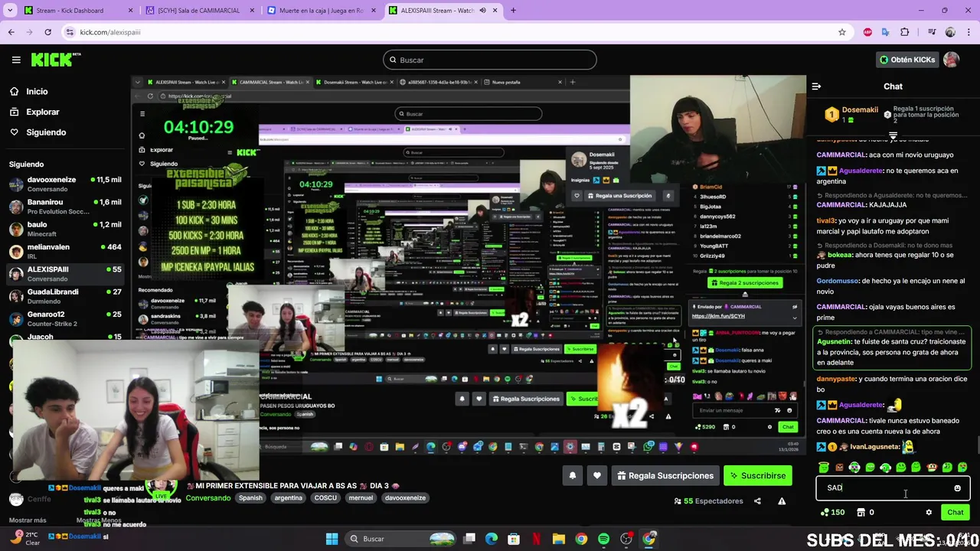Send message with green Chat button
The width and height of the screenshot is (980, 551).
point(955,513)
